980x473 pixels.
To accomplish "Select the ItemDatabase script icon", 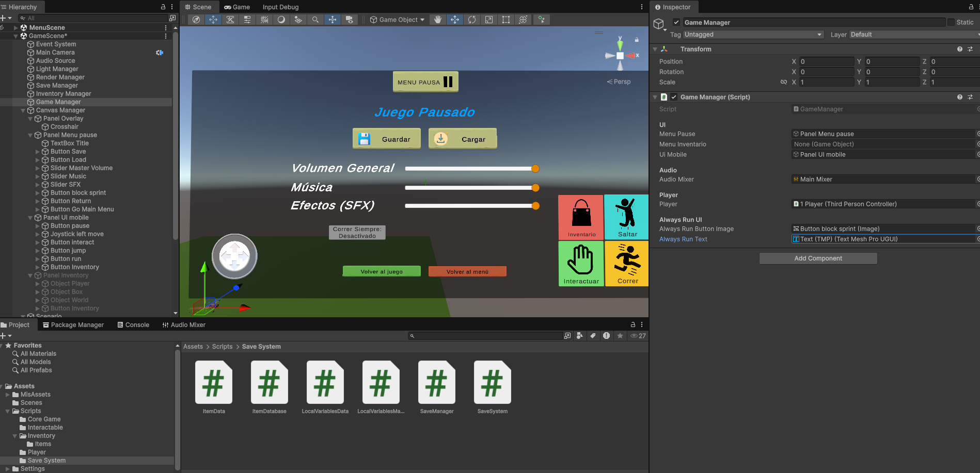I will [270, 382].
